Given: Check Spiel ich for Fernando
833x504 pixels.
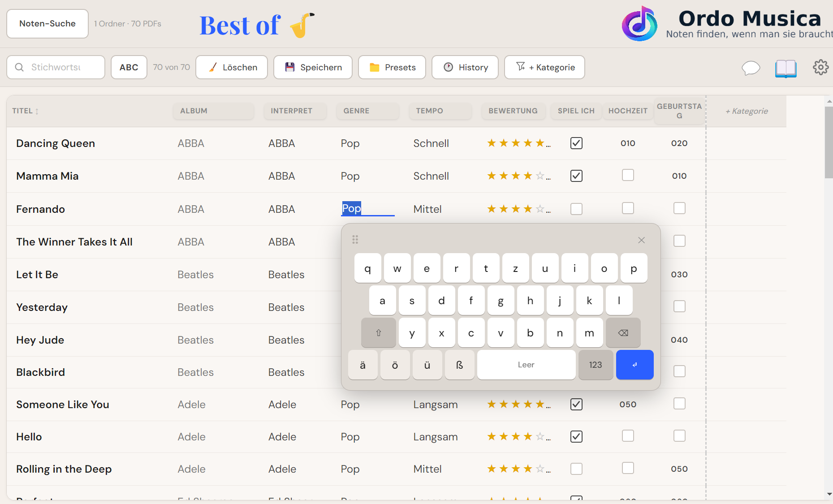Looking at the screenshot, I should pyautogui.click(x=576, y=209).
